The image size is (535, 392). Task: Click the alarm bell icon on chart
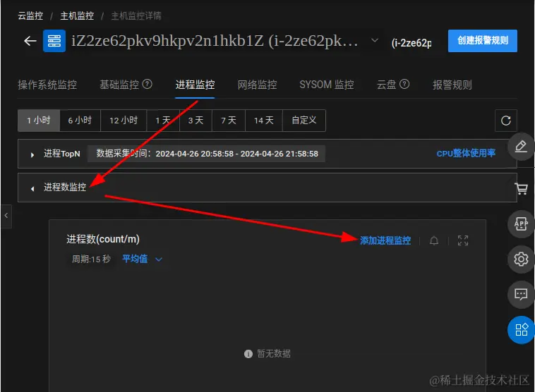point(434,240)
